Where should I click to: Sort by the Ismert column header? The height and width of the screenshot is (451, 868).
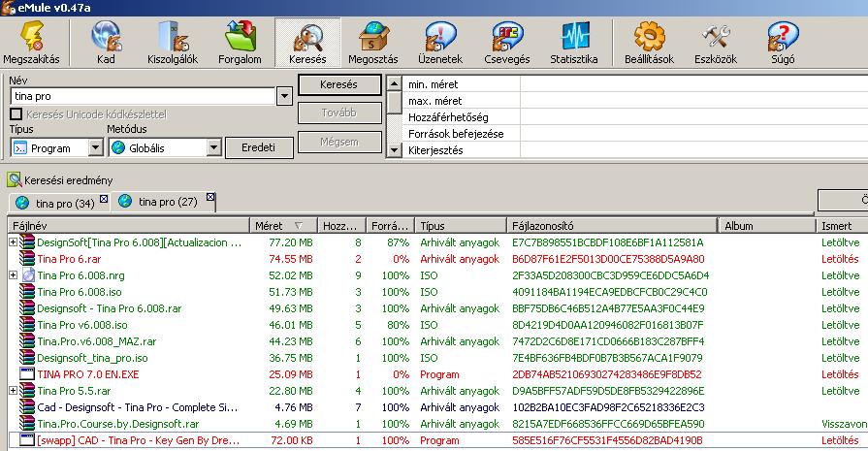click(842, 226)
